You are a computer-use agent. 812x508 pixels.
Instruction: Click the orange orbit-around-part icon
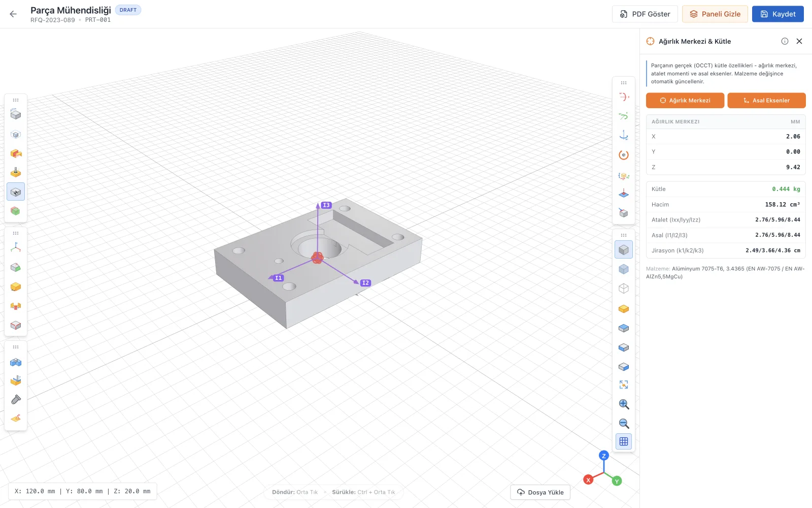point(624,155)
